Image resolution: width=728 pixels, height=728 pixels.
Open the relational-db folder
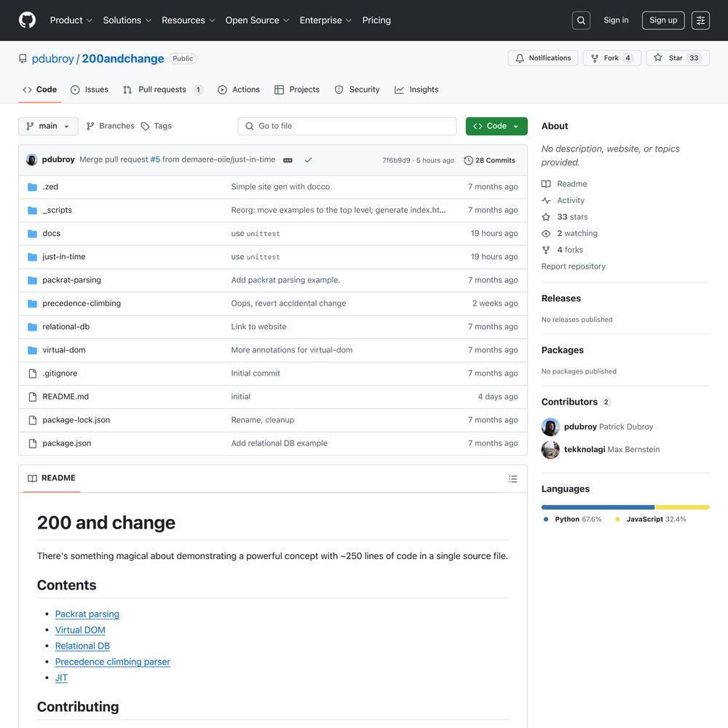point(66,327)
